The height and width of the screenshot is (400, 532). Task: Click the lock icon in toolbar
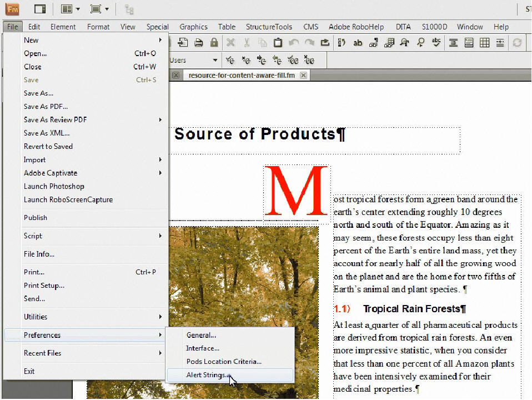coord(214,43)
